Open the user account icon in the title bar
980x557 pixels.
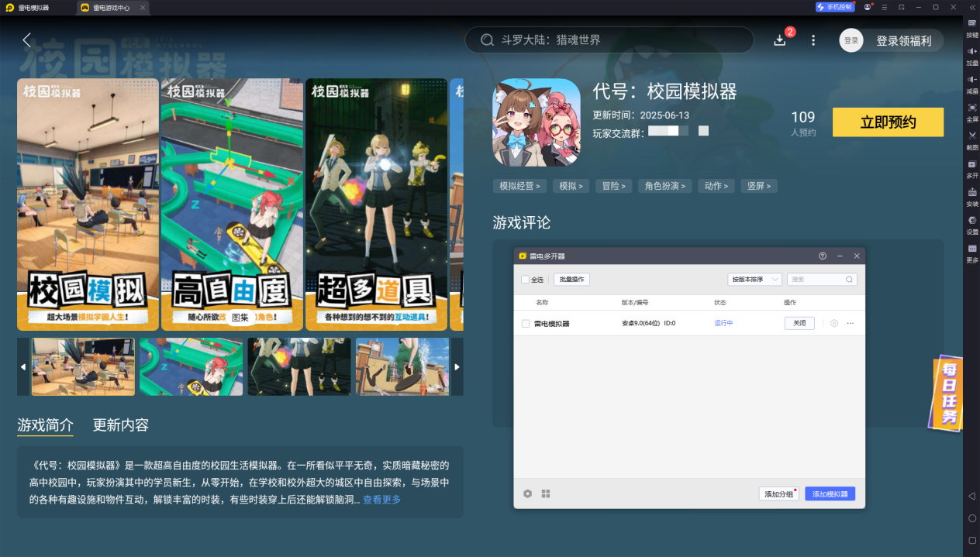pos(868,7)
